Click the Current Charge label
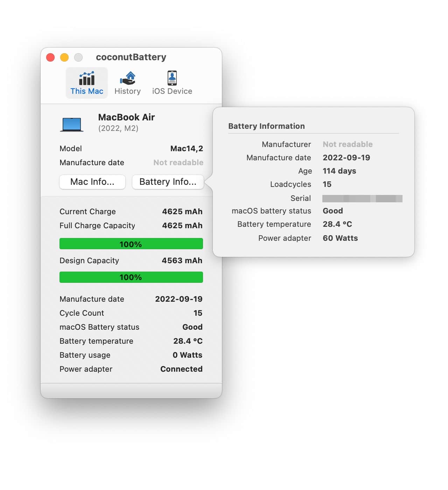This screenshot has width=448, height=490. (87, 211)
